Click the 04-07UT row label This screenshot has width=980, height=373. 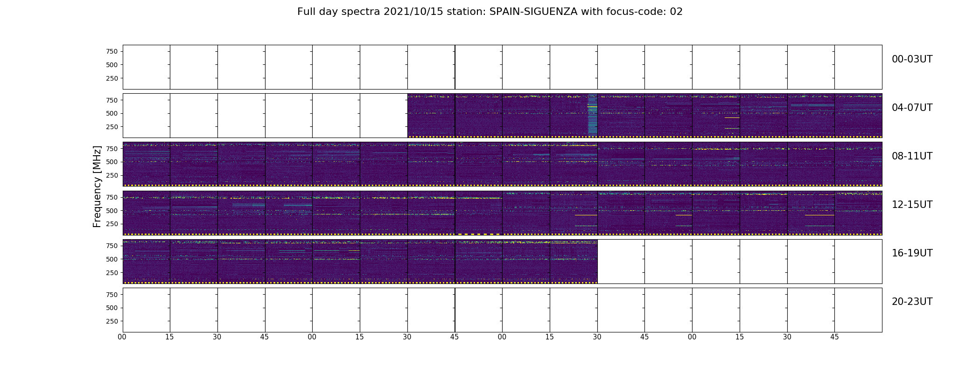click(912, 108)
